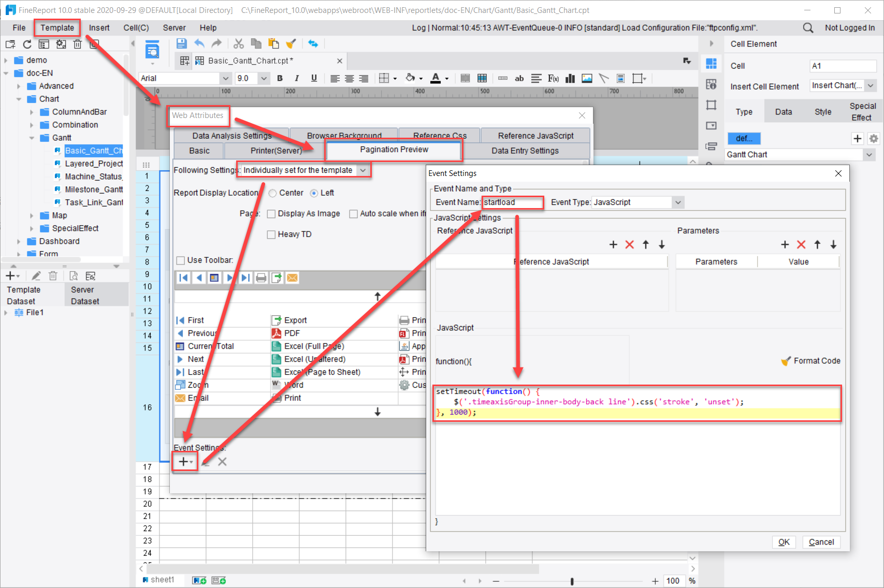This screenshot has width=884, height=588.
Task: Click Not Logged In link
Action: (850, 28)
